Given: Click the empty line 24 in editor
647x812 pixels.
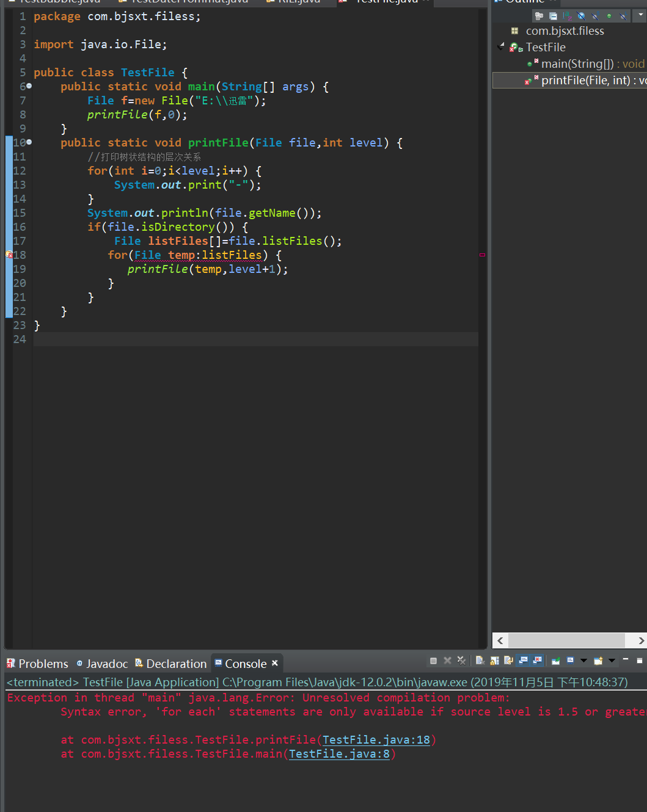Looking at the screenshot, I should point(256,339).
